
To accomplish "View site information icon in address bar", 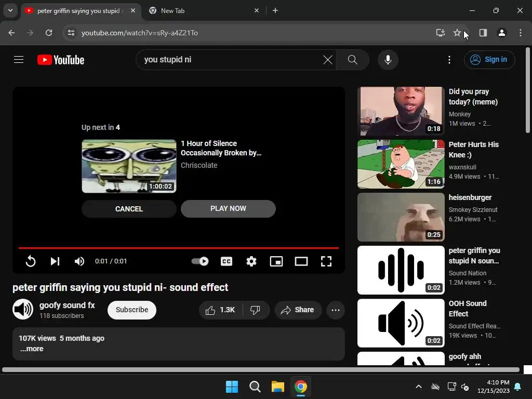I will (71, 33).
